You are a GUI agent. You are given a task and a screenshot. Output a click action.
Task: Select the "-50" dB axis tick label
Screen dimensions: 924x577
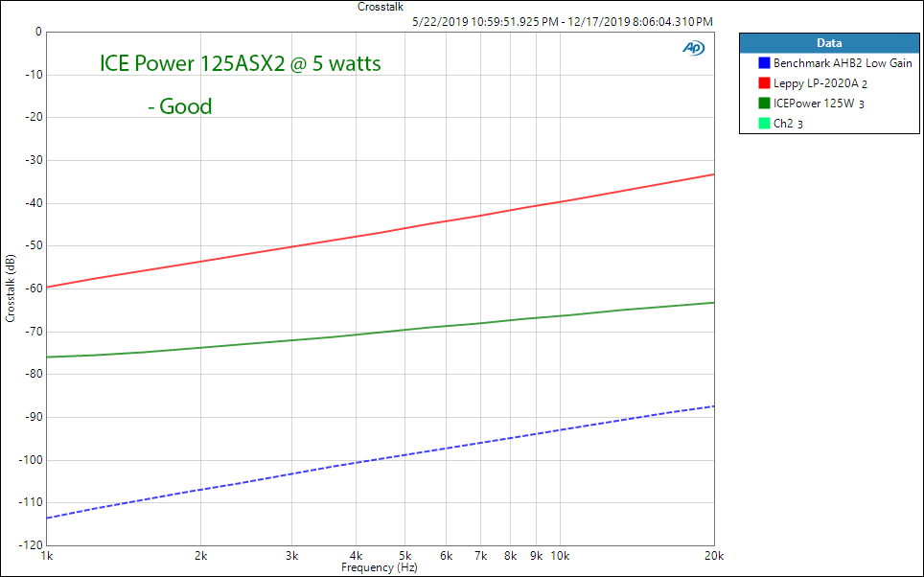click(34, 245)
